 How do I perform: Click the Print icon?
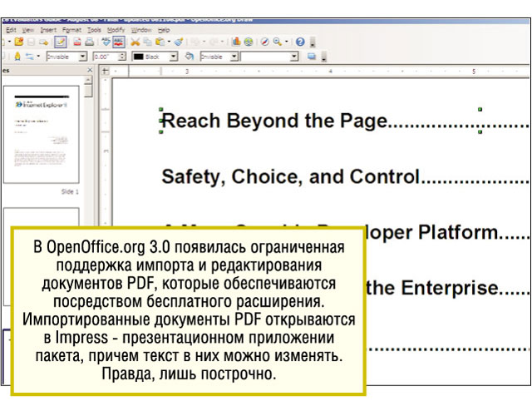89,42
